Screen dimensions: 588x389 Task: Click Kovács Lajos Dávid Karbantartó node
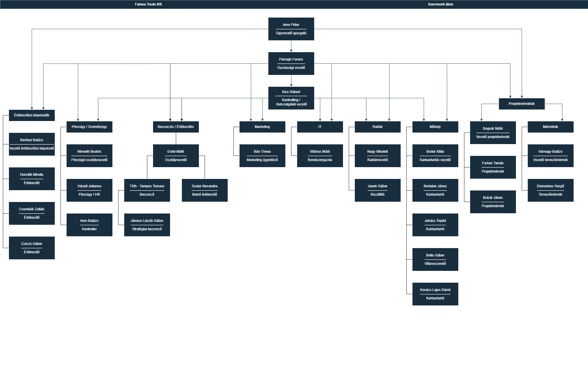click(435, 294)
